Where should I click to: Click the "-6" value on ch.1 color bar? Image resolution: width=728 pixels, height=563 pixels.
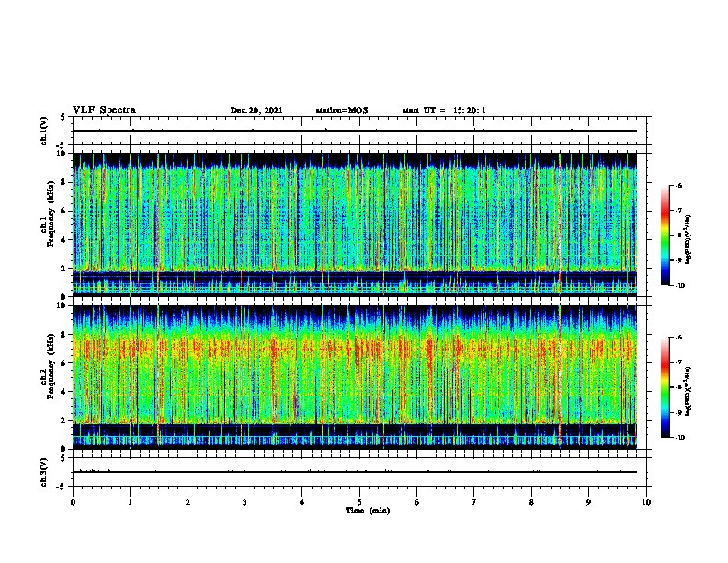[x=678, y=185]
